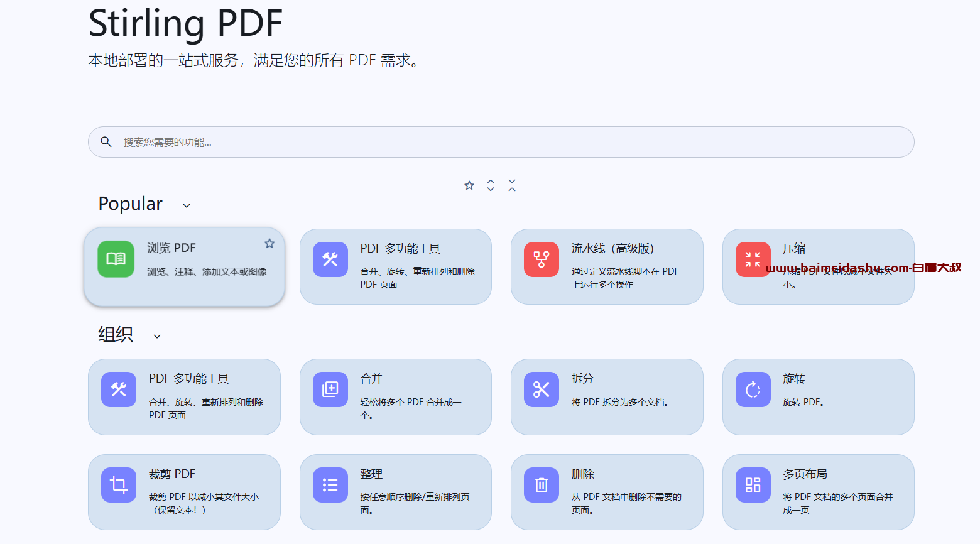Click the trash icon for 删除
The width and height of the screenshot is (980, 544).
(x=542, y=485)
